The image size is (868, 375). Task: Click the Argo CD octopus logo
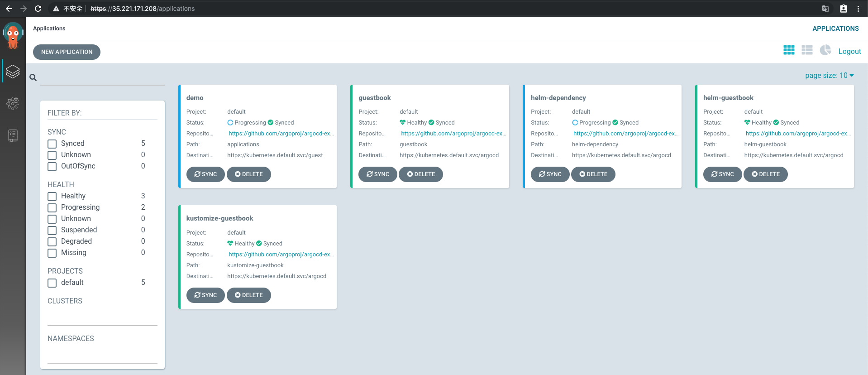13,35
